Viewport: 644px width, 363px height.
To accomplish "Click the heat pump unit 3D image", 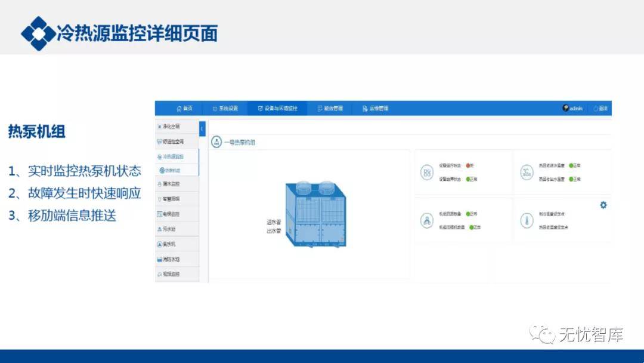I will coord(315,214).
